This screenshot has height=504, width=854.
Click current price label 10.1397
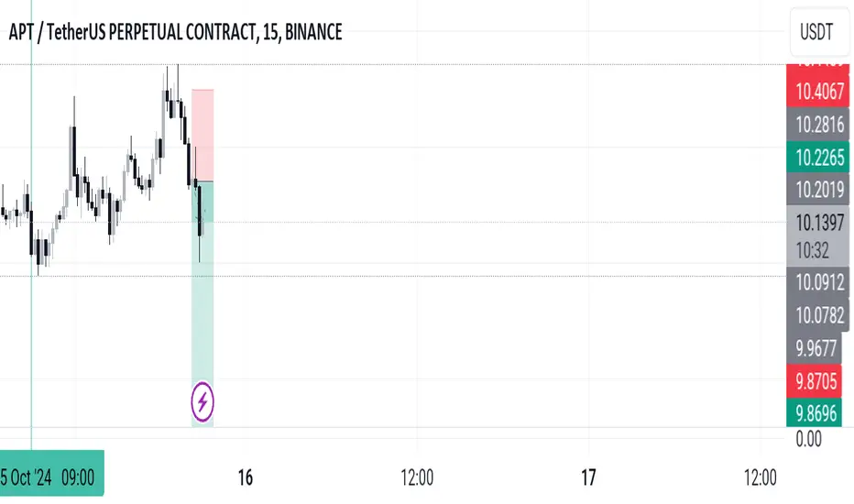pos(818,223)
